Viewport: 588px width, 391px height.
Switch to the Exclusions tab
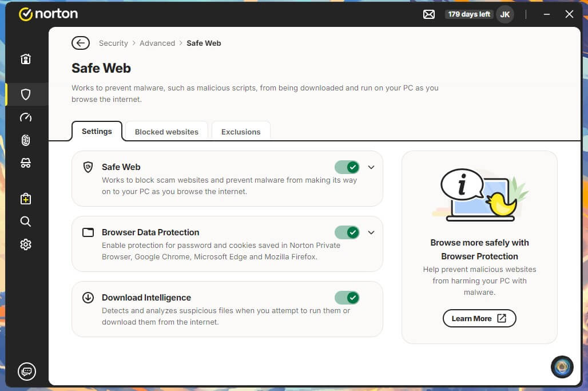tap(241, 132)
